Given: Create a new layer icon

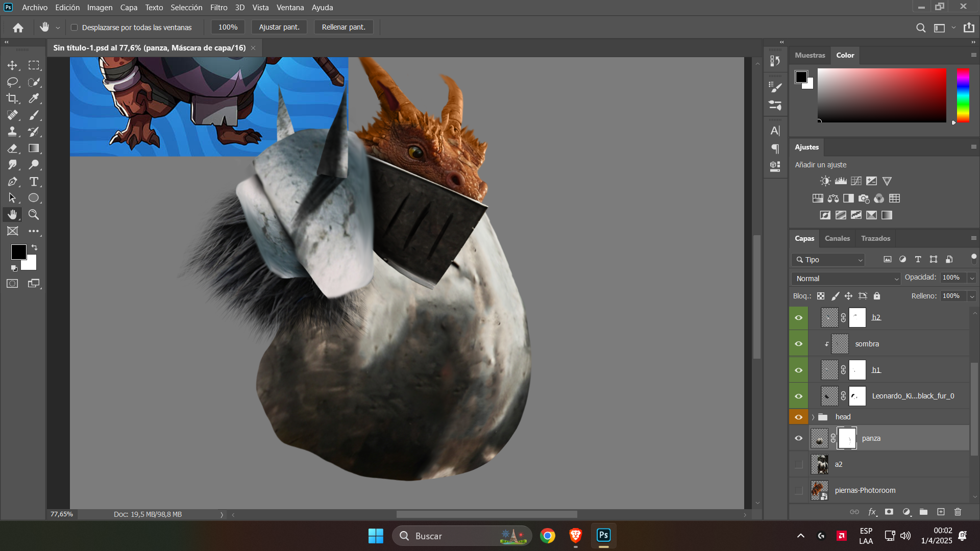Looking at the screenshot, I should click(x=941, y=512).
